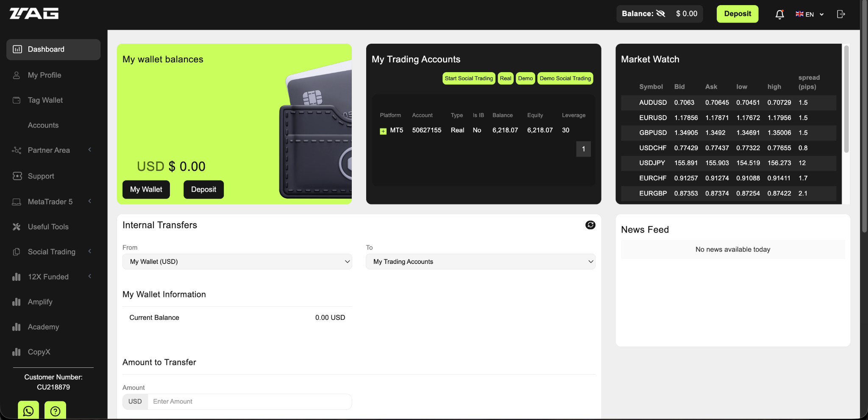Click the Enter Amount input field
Screen dimensions: 868x420
(x=250, y=401)
